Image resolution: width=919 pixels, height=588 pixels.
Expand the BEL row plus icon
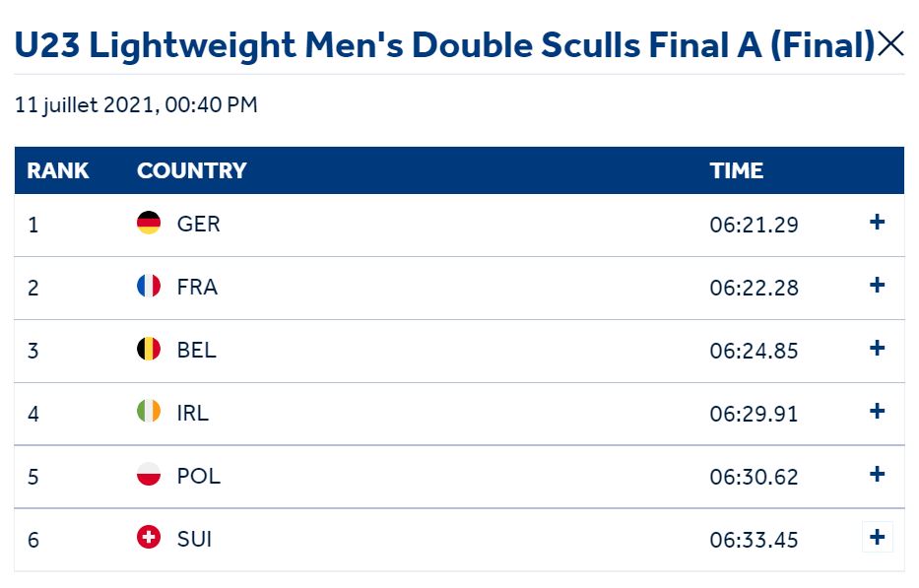click(877, 349)
